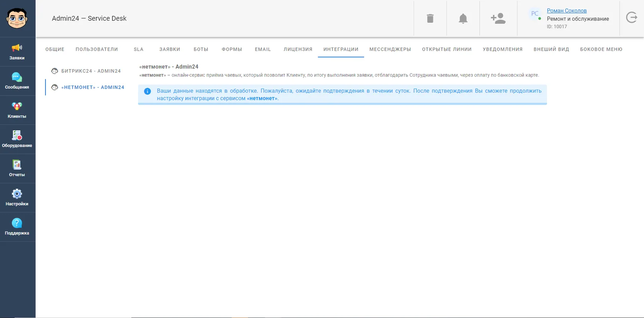Click the info icon in the notice banner
This screenshot has height=318, width=644.
tap(147, 91)
